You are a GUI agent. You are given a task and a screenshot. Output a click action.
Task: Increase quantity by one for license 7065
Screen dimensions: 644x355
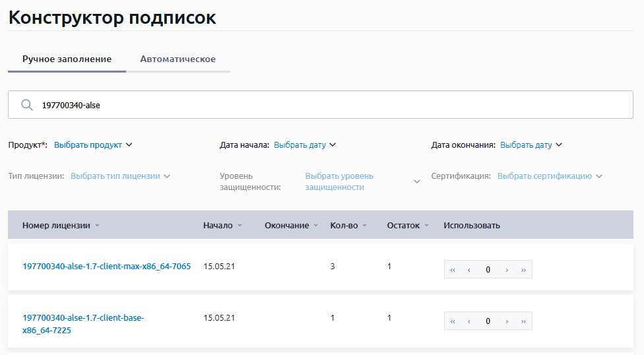506,270
